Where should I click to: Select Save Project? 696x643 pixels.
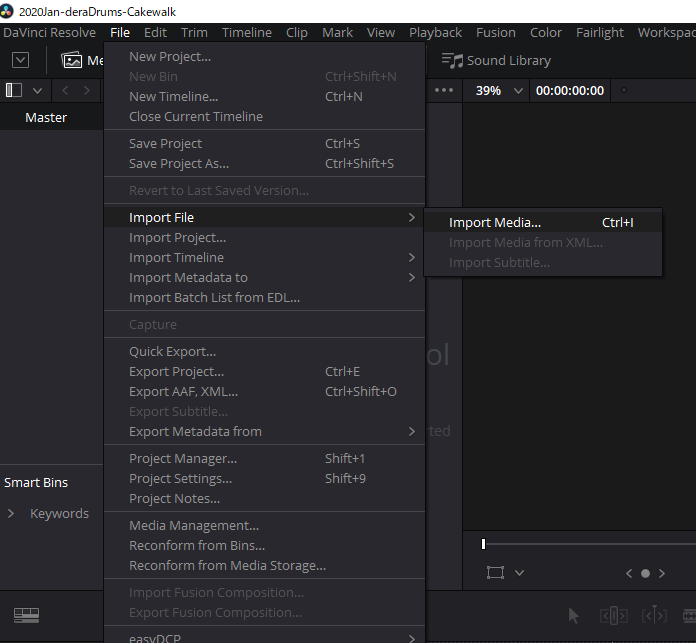(265, 143)
